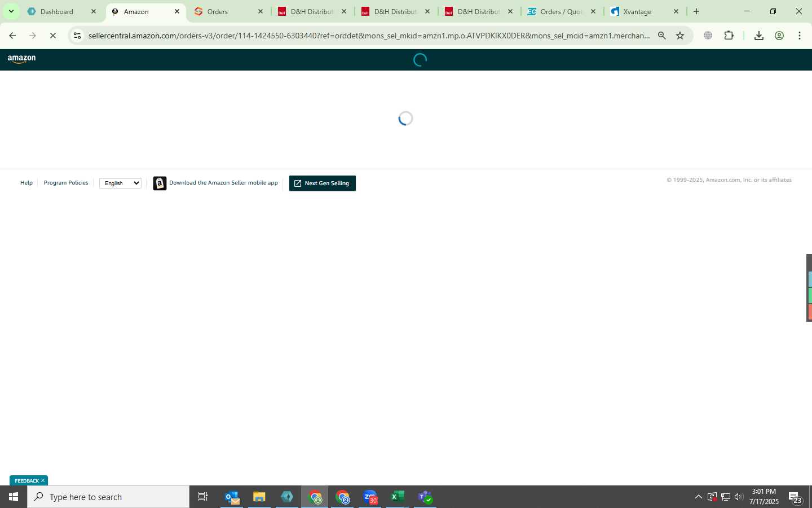Open a new browser tab
Viewport: 812px width, 508px height.
(x=696, y=11)
